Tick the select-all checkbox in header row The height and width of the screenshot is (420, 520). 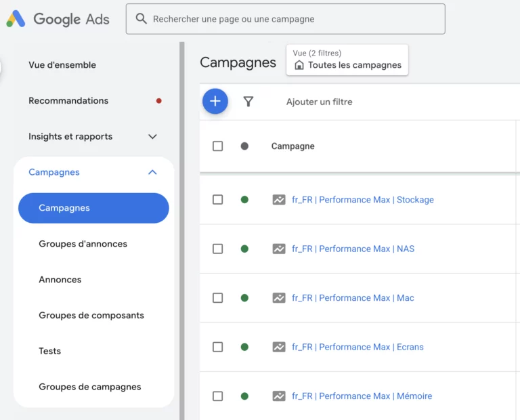pyautogui.click(x=217, y=146)
